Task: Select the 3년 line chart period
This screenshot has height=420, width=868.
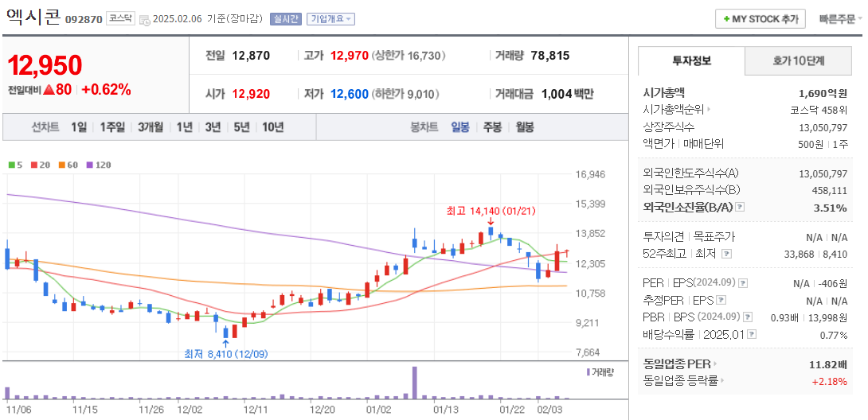Action: click(213, 127)
